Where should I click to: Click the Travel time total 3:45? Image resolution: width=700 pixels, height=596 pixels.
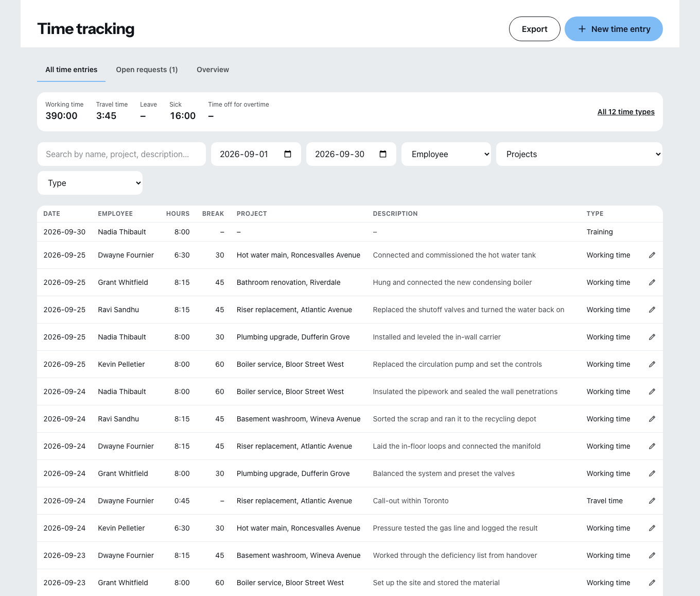coord(106,116)
